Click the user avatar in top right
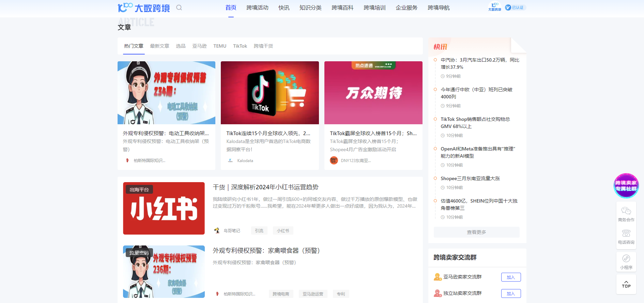This screenshot has width=644, height=303. coord(495,7)
